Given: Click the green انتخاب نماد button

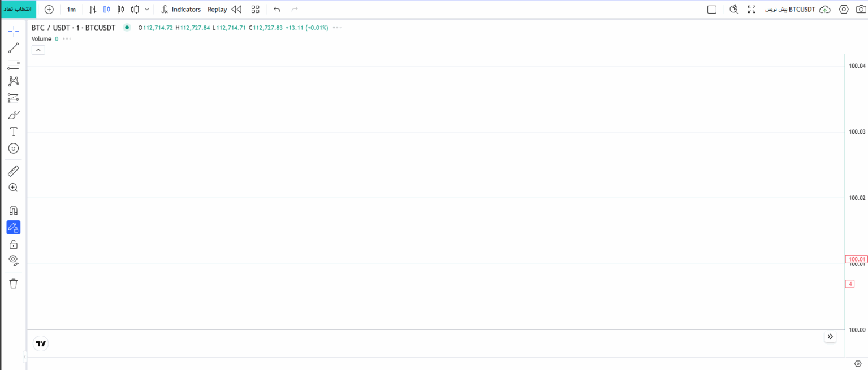Looking at the screenshot, I should click(x=18, y=9).
